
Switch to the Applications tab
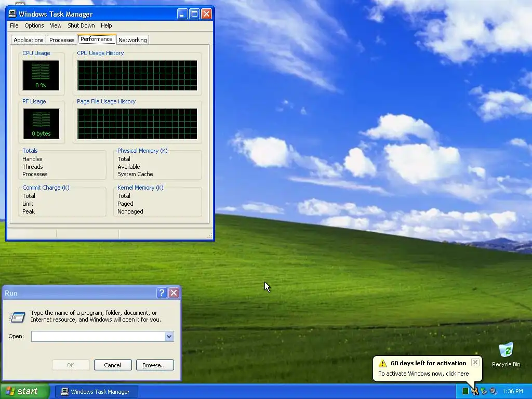click(29, 40)
